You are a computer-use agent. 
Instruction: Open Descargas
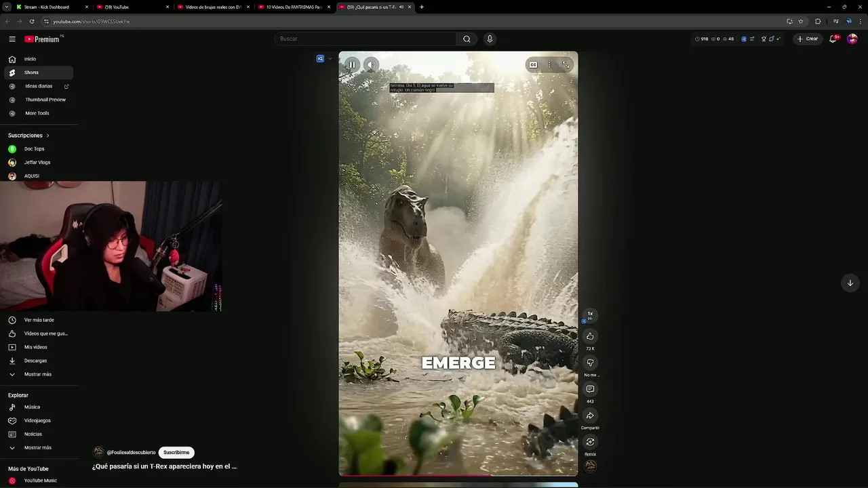[39, 361]
